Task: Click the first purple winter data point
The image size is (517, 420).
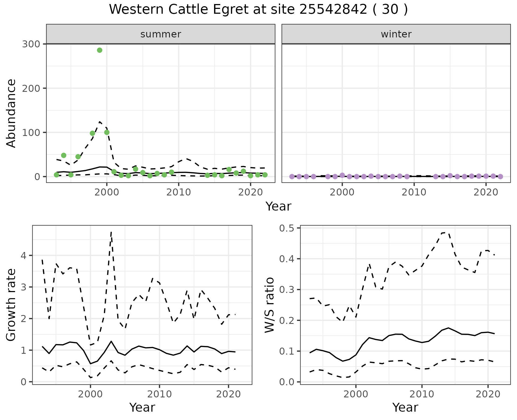Action: pyautogui.click(x=292, y=177)
